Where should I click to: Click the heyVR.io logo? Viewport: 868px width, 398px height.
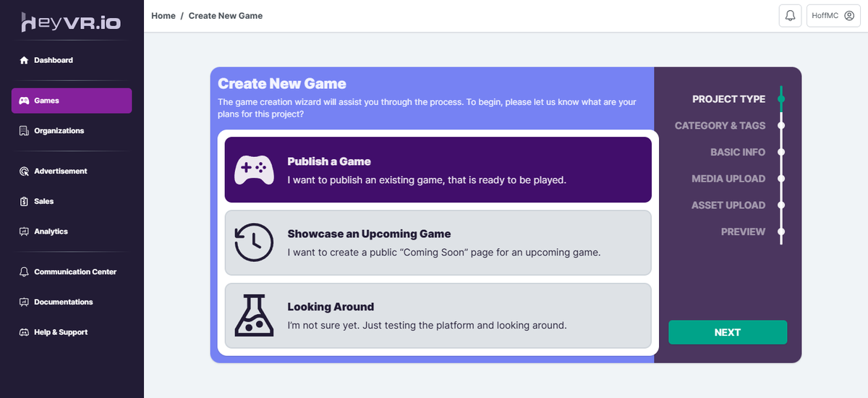point(71,22)
